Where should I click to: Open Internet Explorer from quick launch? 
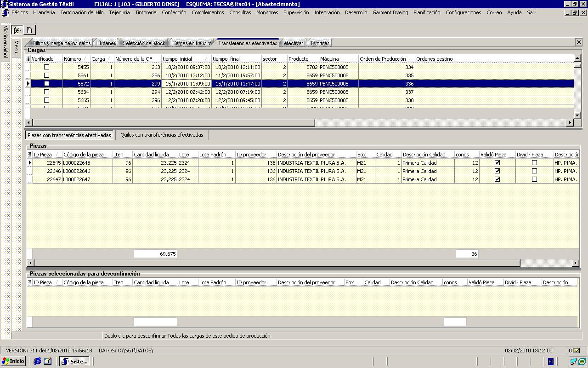click(38, 362)
